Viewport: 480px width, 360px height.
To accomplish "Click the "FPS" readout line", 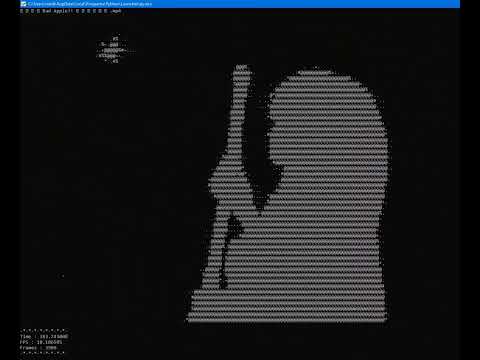I will [41, 342].
